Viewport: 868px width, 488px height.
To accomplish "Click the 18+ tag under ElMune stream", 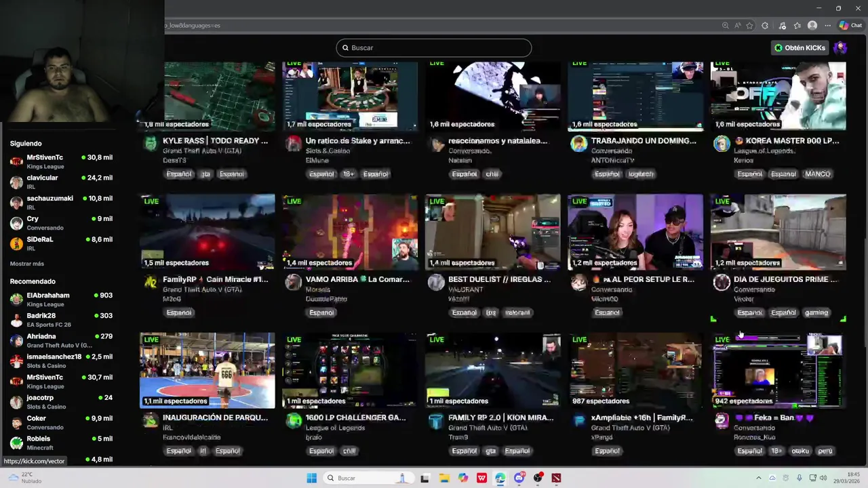I will pos(349,174).
